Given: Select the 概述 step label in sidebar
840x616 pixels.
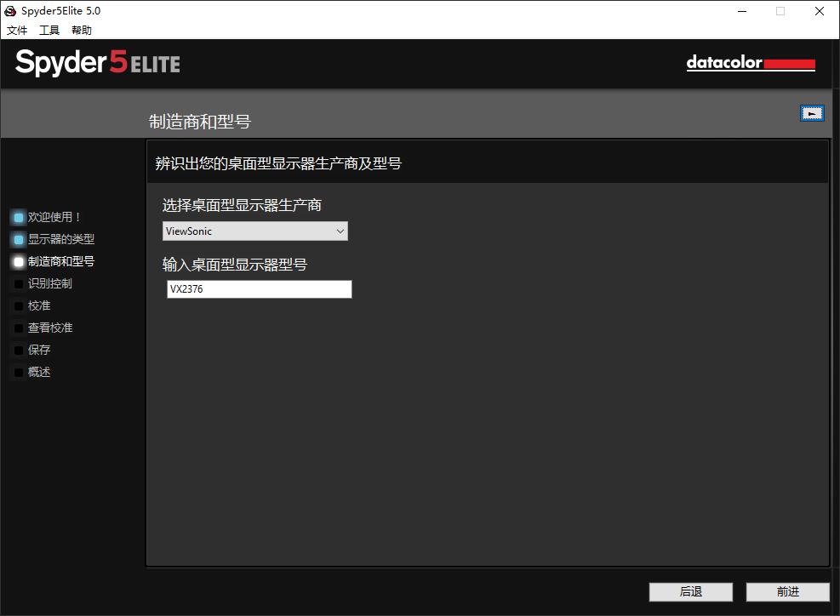Looking at the screenshot, I should (x=39, y=373).
